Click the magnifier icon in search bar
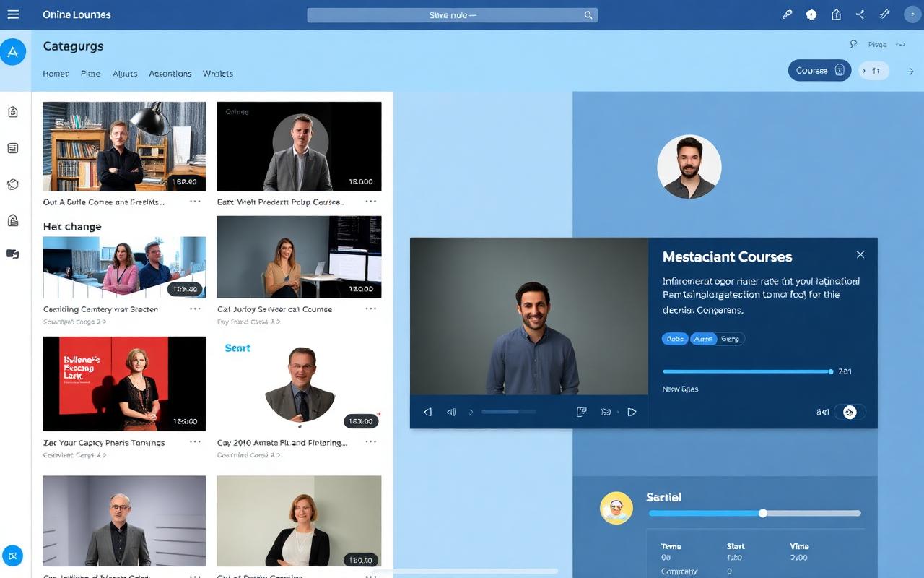This screenshot has width=924, height=578. [x=588, y=15]
